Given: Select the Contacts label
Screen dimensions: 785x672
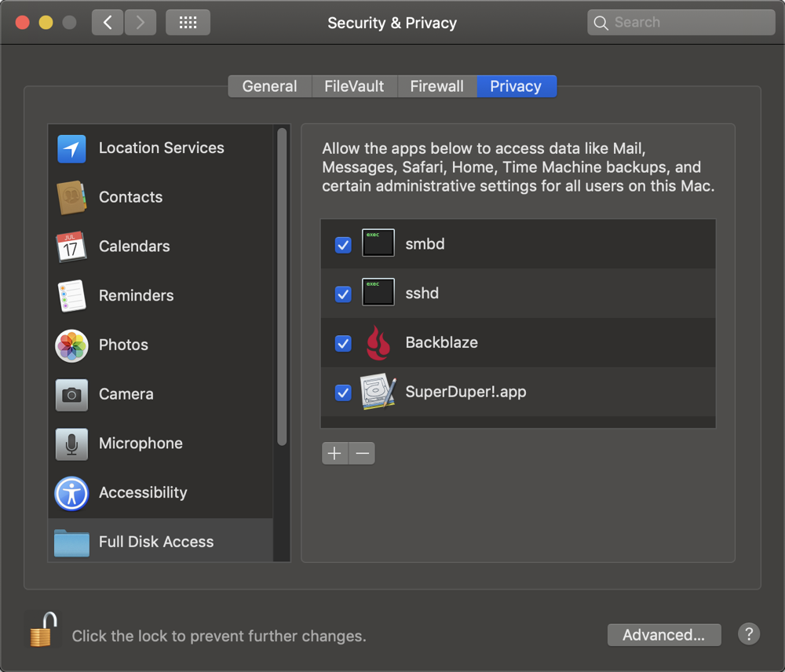Looking at the screenshot, I should click(x=130, y=197).
